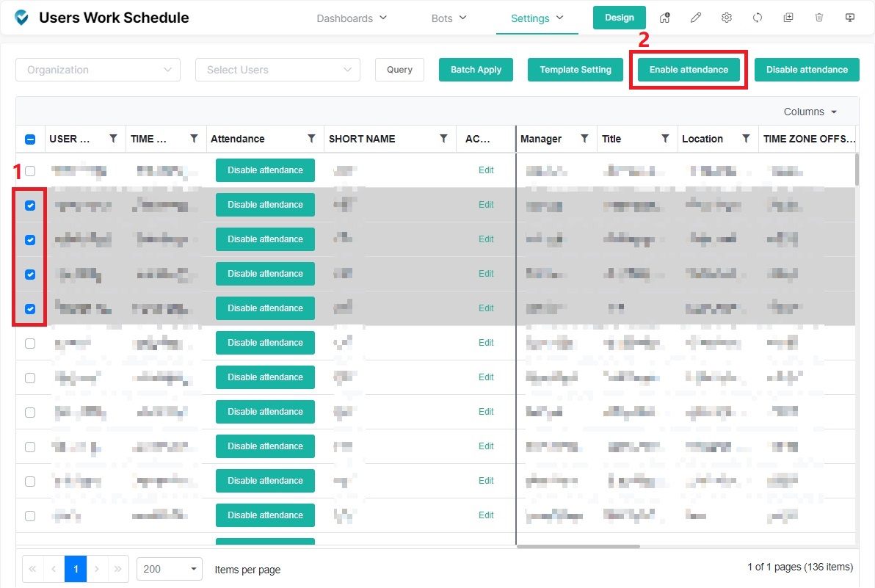Click the home-plus icon in top toolbar

tap(665, 18)
